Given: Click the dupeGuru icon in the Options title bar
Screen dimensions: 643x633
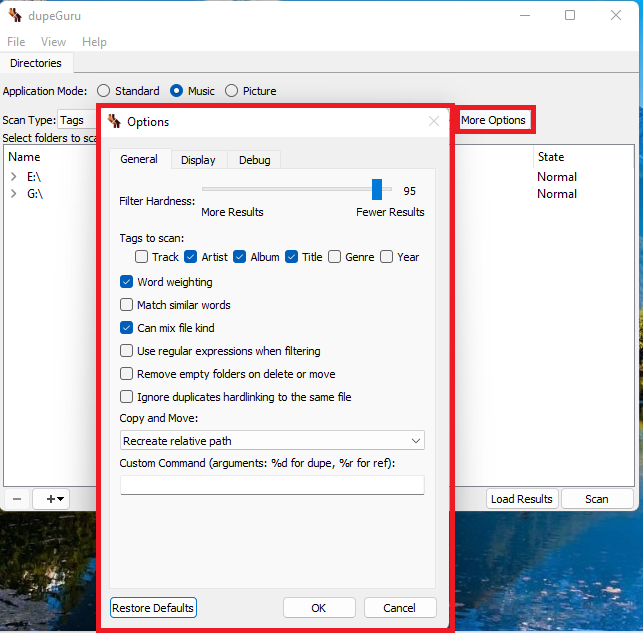Looking at the screenshot, I should point(114,121).
